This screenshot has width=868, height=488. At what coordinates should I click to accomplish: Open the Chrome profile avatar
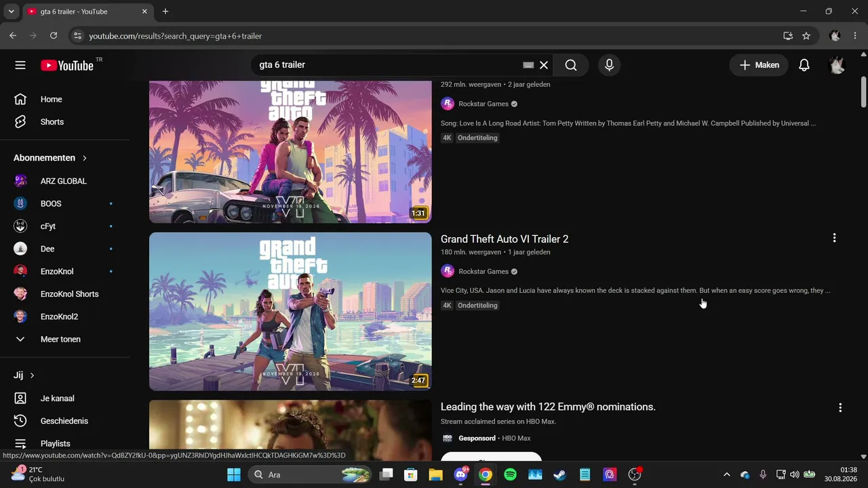(x=835, y=36)
